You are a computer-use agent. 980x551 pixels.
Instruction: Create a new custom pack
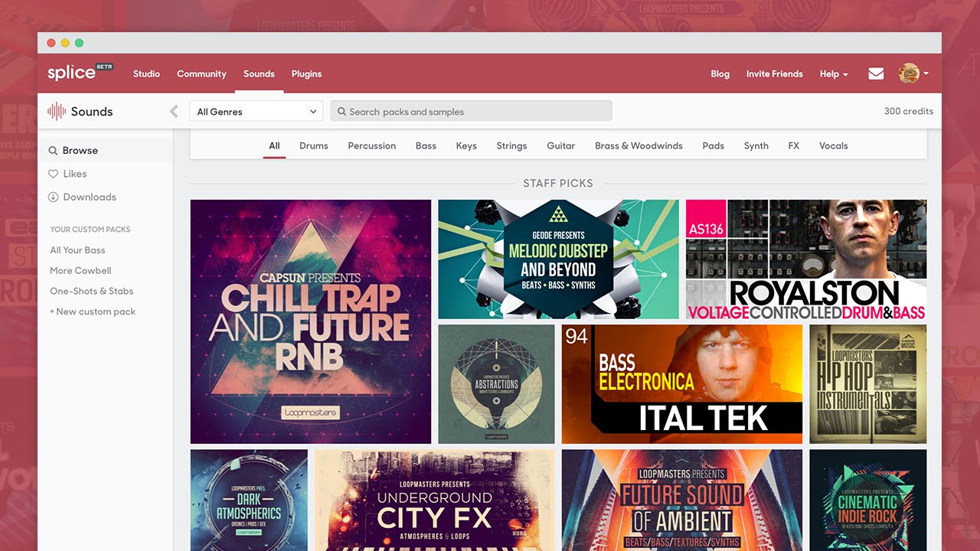point(92,312)
